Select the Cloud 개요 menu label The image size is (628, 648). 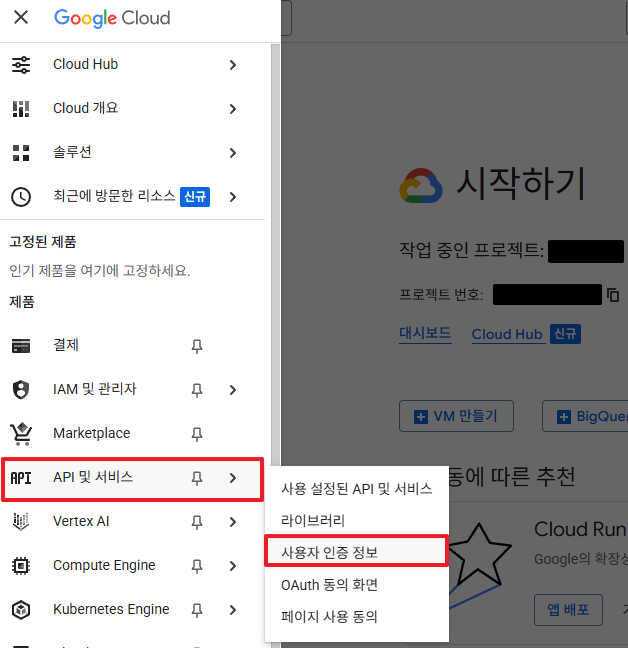86,108
